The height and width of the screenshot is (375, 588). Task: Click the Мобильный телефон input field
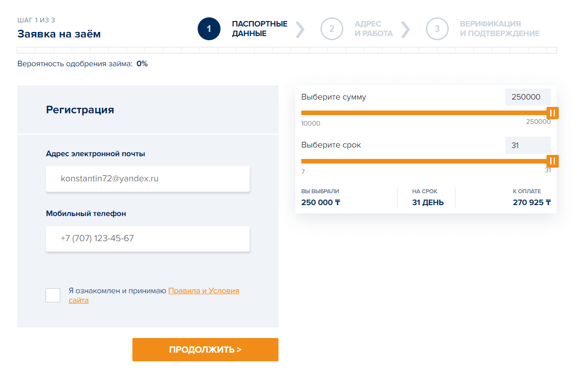(147, 238)
